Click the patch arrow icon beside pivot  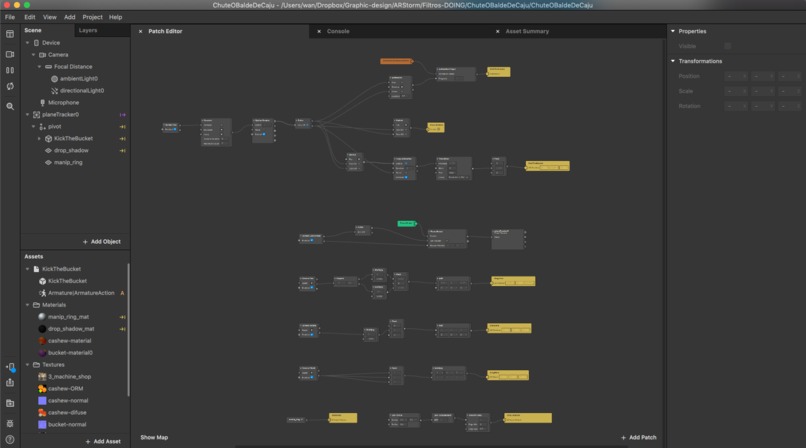[x=122, y=126]
